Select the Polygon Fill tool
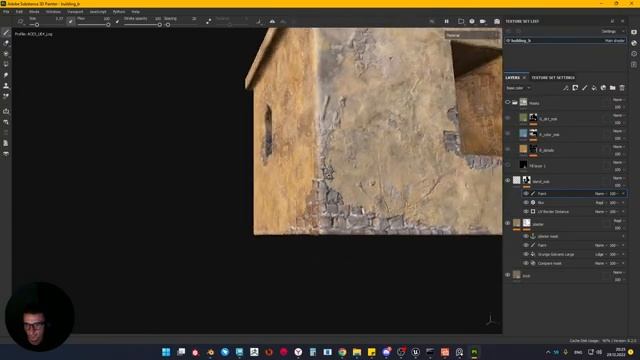This screenshot has height=360, width=640. coord(6,64)
